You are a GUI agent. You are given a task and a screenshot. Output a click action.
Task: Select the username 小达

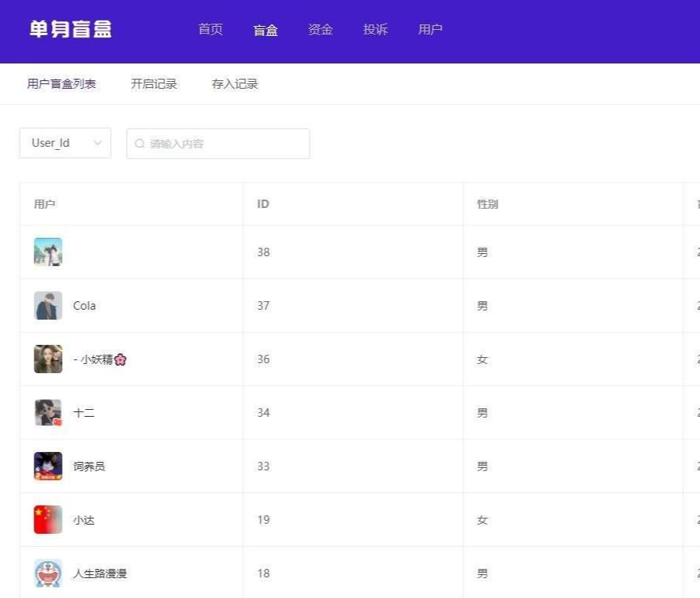[x=84, y=520]
